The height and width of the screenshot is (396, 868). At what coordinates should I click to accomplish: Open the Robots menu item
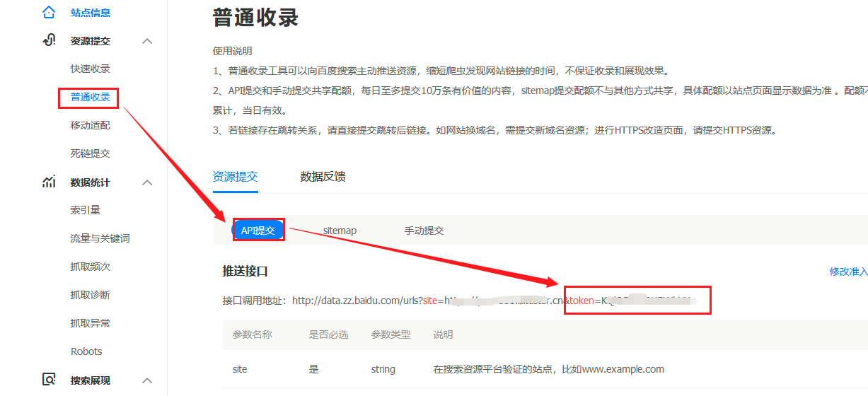[86, 351]
